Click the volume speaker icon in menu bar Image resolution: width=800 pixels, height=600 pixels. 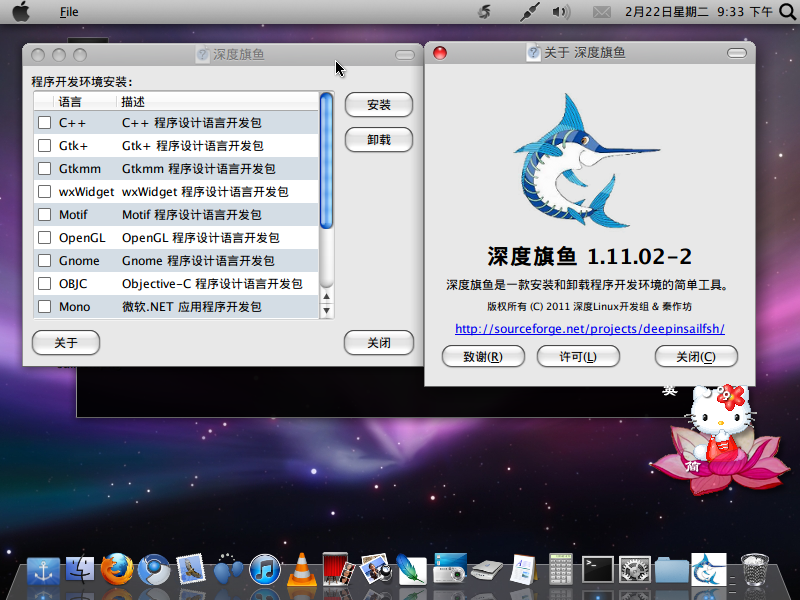click(x=561, y=12)
